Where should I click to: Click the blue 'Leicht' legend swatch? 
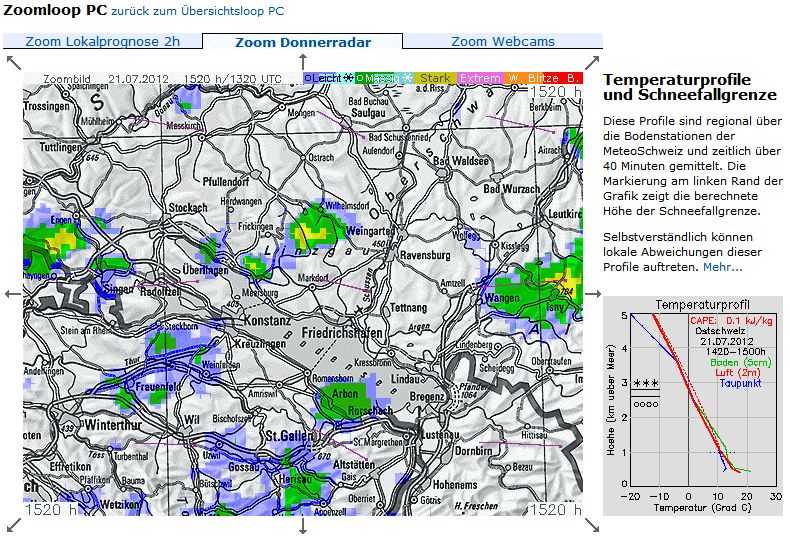327,78
